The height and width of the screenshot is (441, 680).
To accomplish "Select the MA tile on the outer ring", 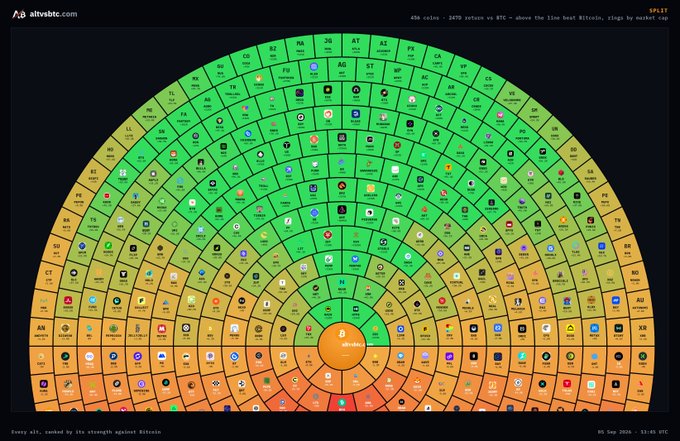I will [300, 47].
